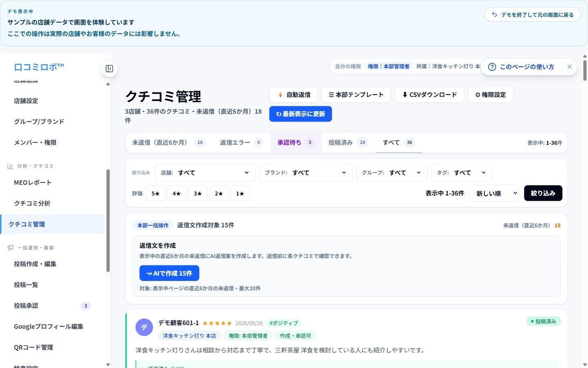Click AIで作成 15件 button
The width and height of the screenshot is (588, 368).
click(x=169, y=273)
